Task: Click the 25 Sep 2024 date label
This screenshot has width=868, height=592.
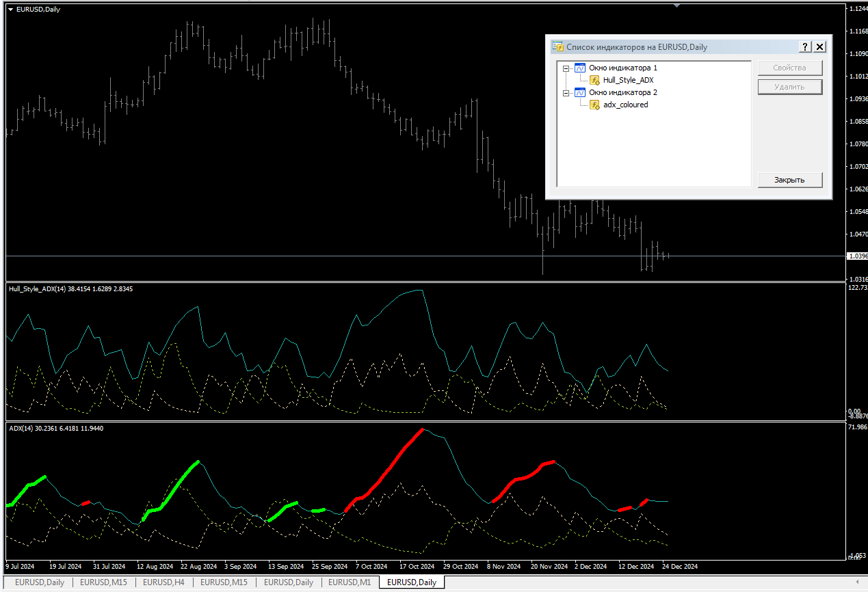Action: pos(330,567)
